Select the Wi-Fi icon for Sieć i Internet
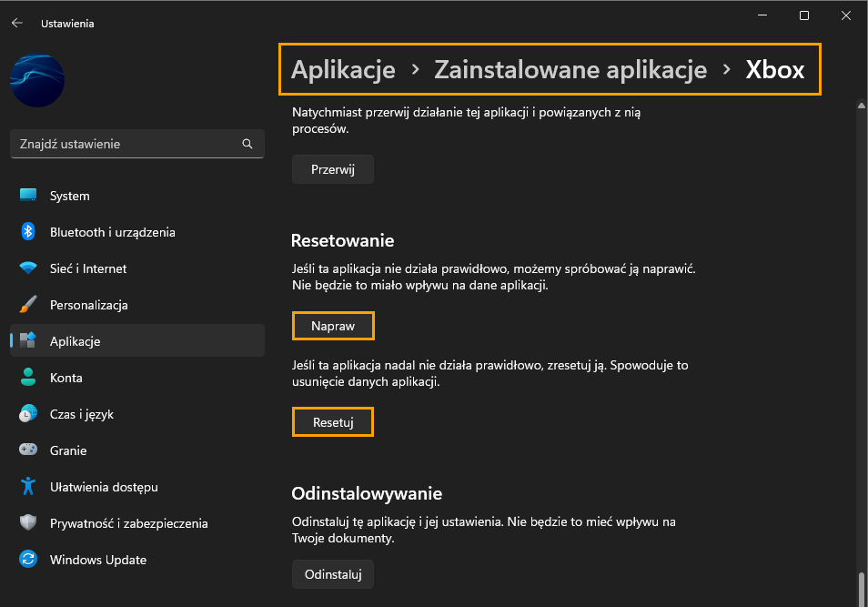 tap(28, 268)
